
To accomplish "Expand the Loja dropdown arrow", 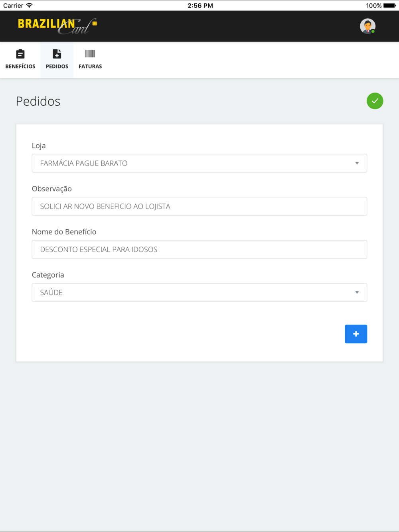I will (x=357, y=163).
